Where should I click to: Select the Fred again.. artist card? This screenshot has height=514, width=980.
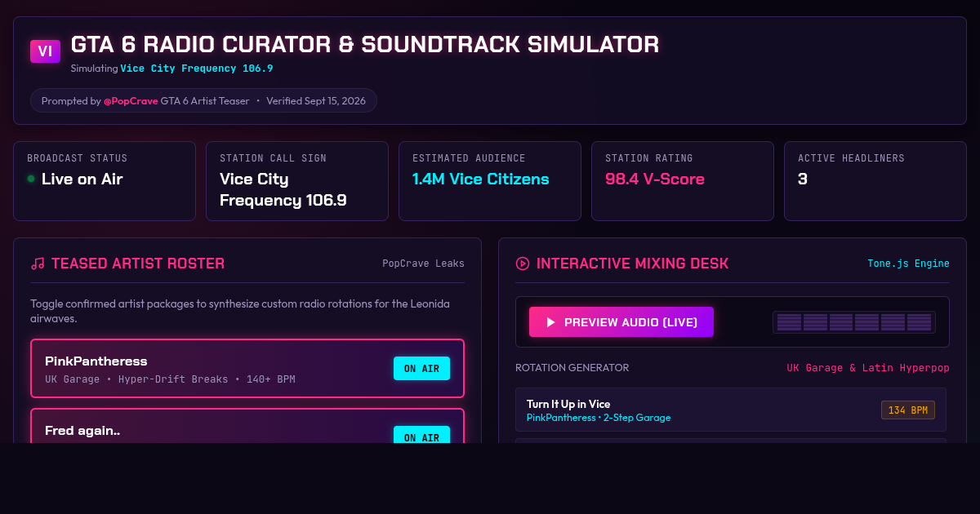pyautogui.click(x=247, y=426)
